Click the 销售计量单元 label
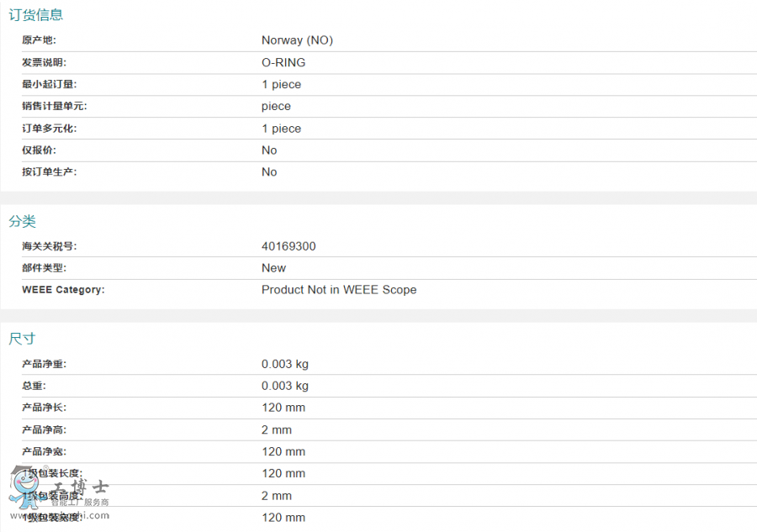757x532 pixels. [x=54, y=106]
